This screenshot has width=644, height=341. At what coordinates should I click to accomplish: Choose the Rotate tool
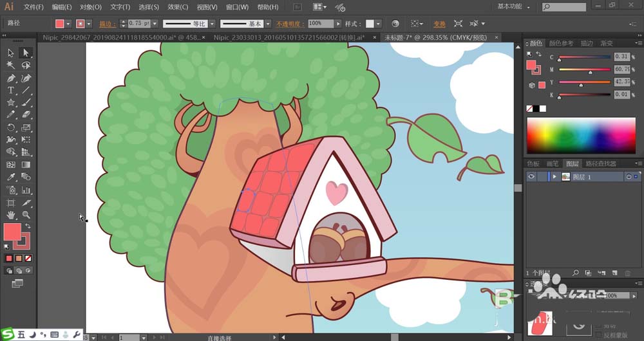point(11,127)
